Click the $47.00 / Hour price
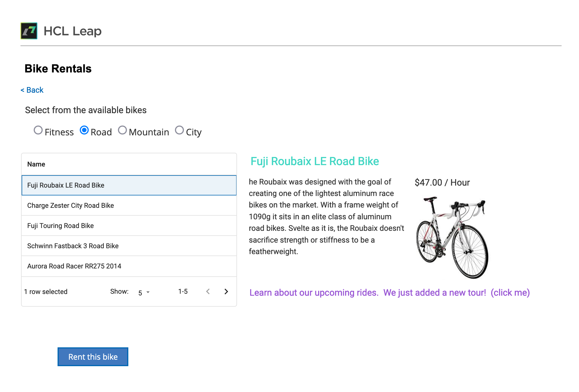Image resolution: width=579 pixels, height=392 pixels. tap(442, 183)
